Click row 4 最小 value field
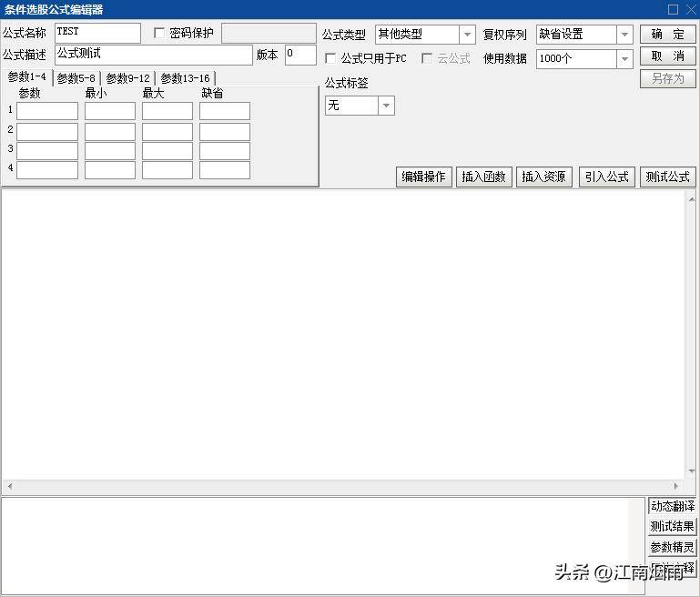This screenshot has height=597, width=700. click(x=110, y=170)
